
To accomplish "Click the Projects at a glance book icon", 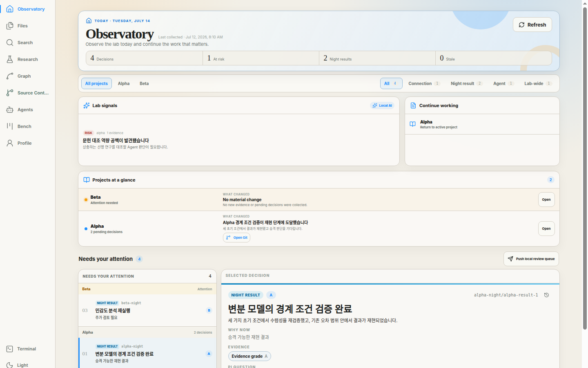I will [87, 180].
